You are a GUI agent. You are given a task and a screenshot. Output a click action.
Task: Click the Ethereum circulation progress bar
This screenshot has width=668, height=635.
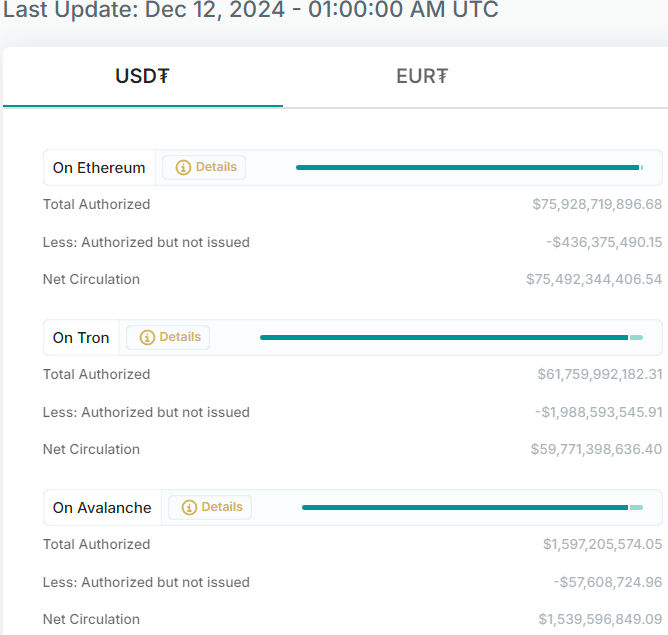pos(468,168)
